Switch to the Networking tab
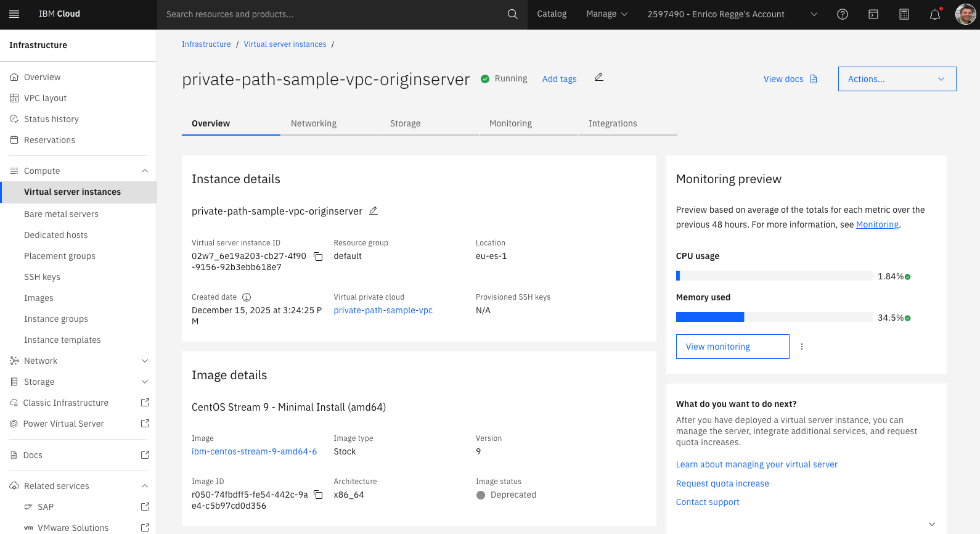980x534 pixels. [x=314, y=123]
